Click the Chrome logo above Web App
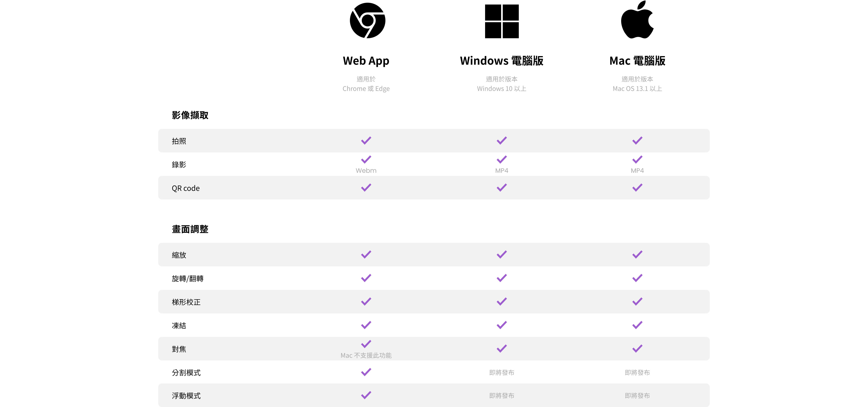The width and height of the screenshot is (868, 407). tap(367, 21)
